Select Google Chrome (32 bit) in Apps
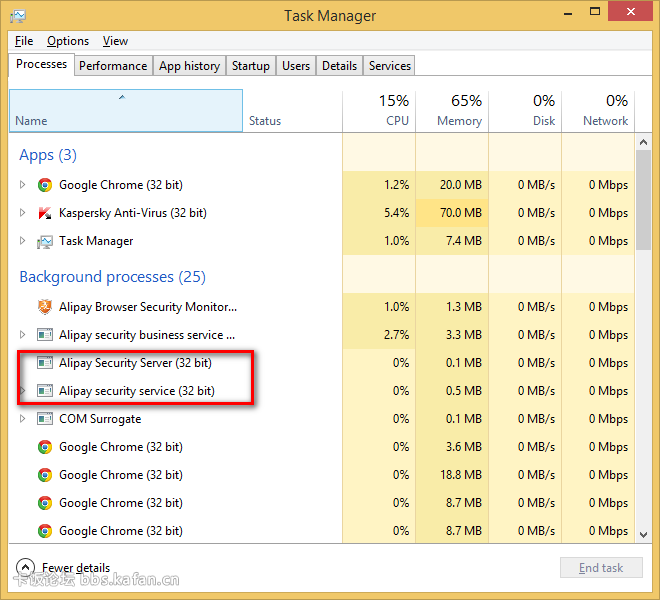660x600 pixels. (322, 185)
